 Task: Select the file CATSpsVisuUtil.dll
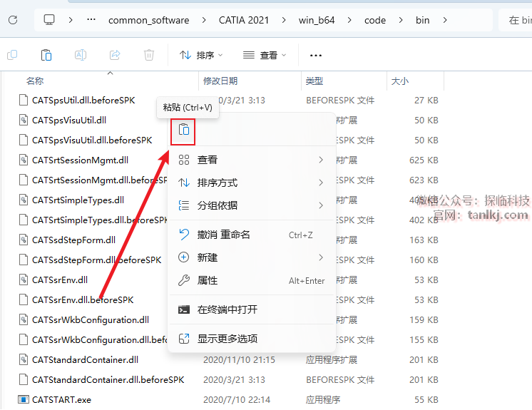coord(69,121)
